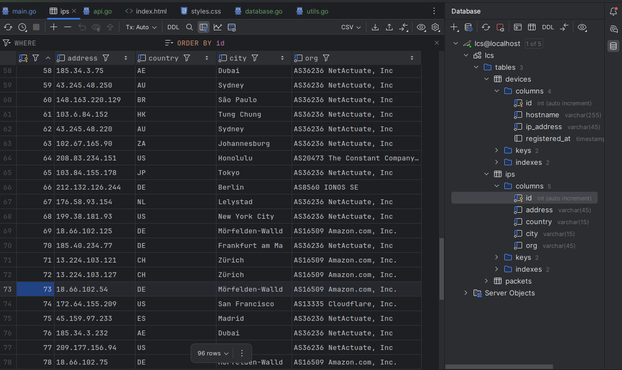This screenshot has height=370, width=622.
Task: Toggle the row filter view icon
Action: coord(203,27)
